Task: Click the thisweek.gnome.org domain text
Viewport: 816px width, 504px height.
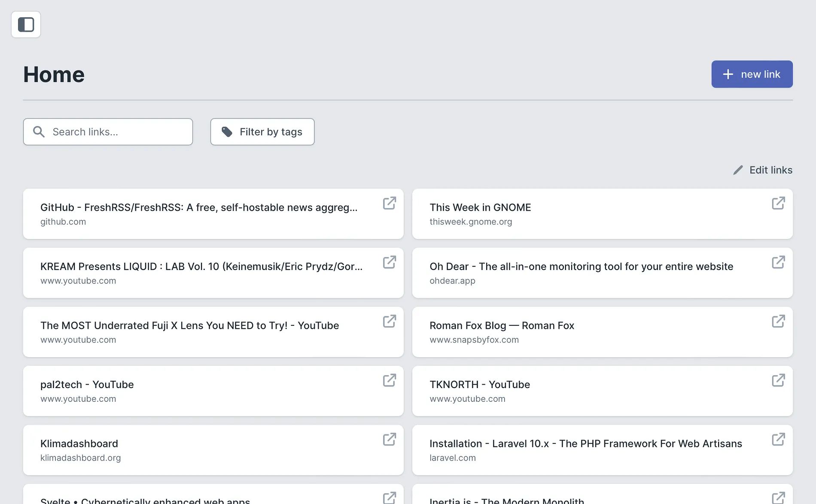Action: [x=471, y=222]
